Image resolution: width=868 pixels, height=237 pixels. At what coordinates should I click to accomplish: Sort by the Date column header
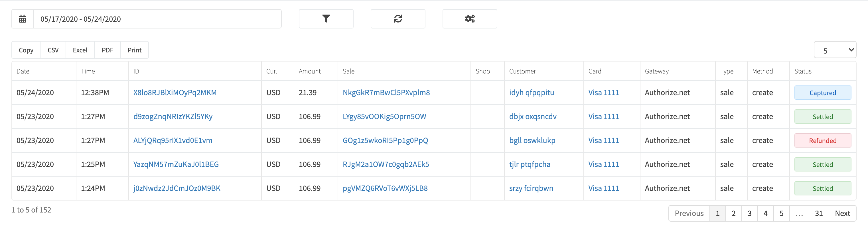click(x=44, y=71)
